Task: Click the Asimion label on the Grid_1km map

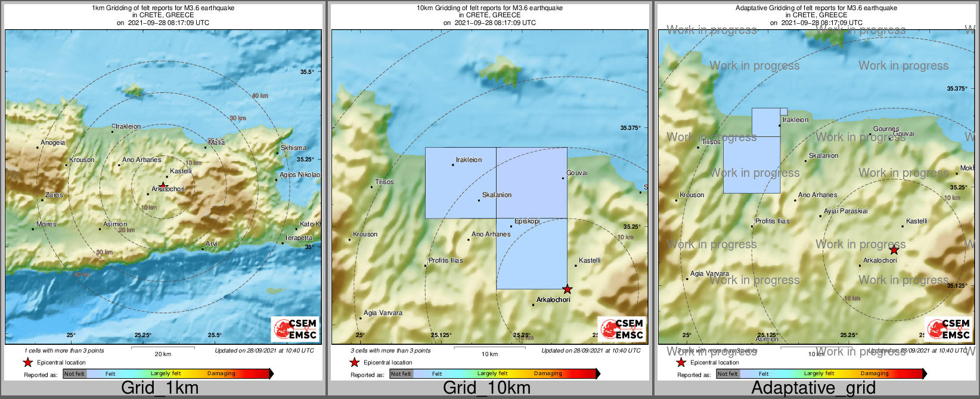Action: pyautogui.click(x=115, y=224)
